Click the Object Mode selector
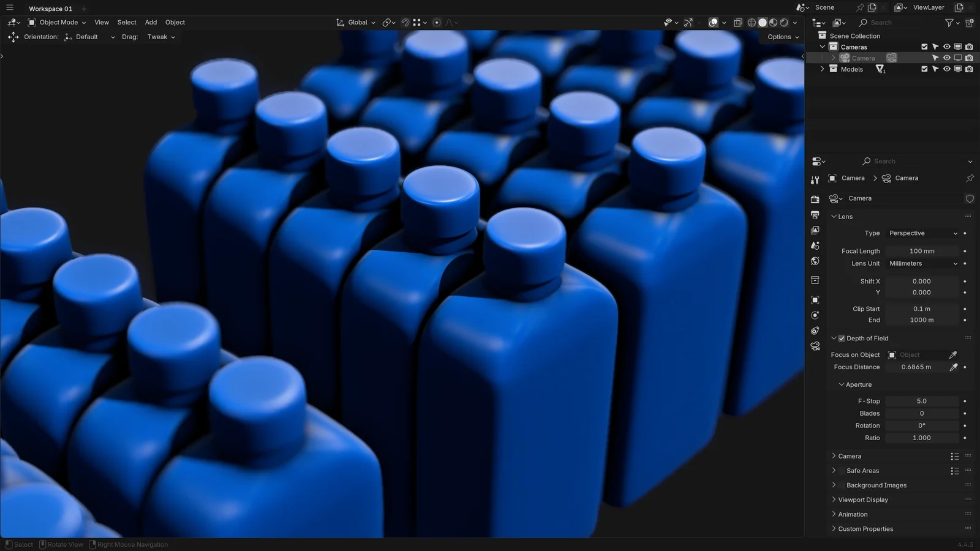Screen dimensions: 980x551 (x=57, y=23)
